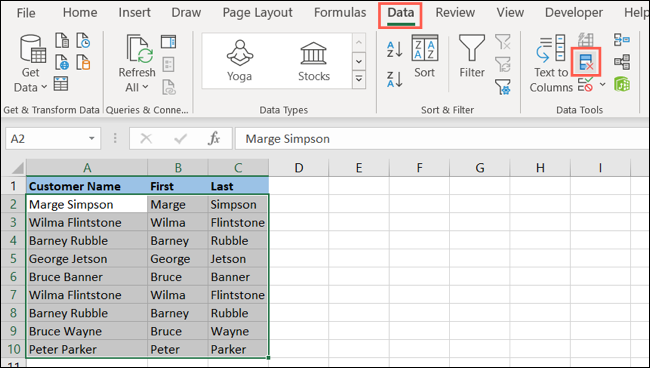The image size is (650, 368).
Task: Click cell A2 Marge Simpson
Action: click(87, 204)
